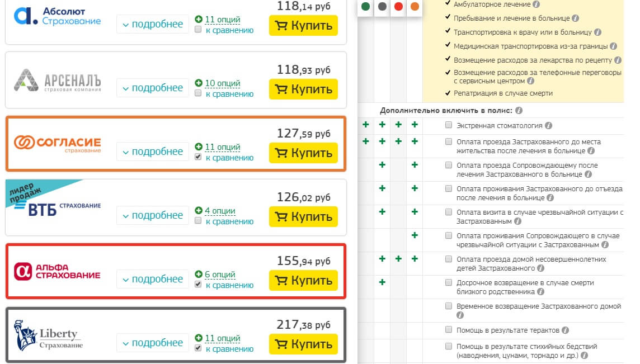This screenshot has width=640, height=364.
Task: Click green plus icon beside Арсеналъ 10 опций
Action: point(199,83)
